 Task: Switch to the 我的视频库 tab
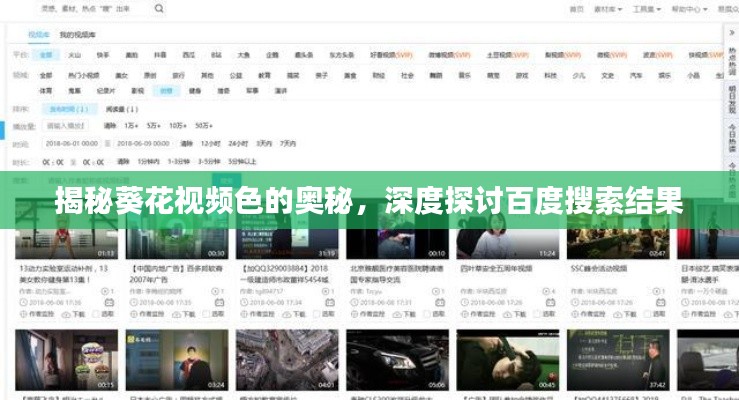77,34
